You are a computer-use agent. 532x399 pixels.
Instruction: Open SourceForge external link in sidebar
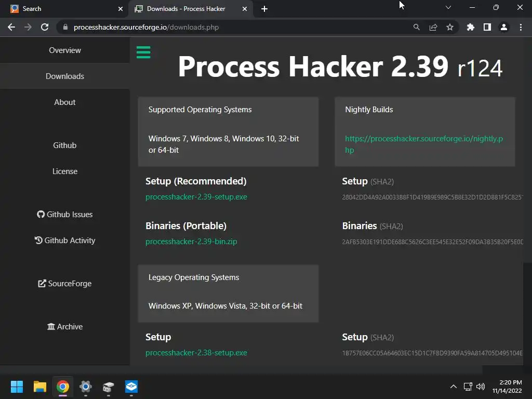click(65, 283)
